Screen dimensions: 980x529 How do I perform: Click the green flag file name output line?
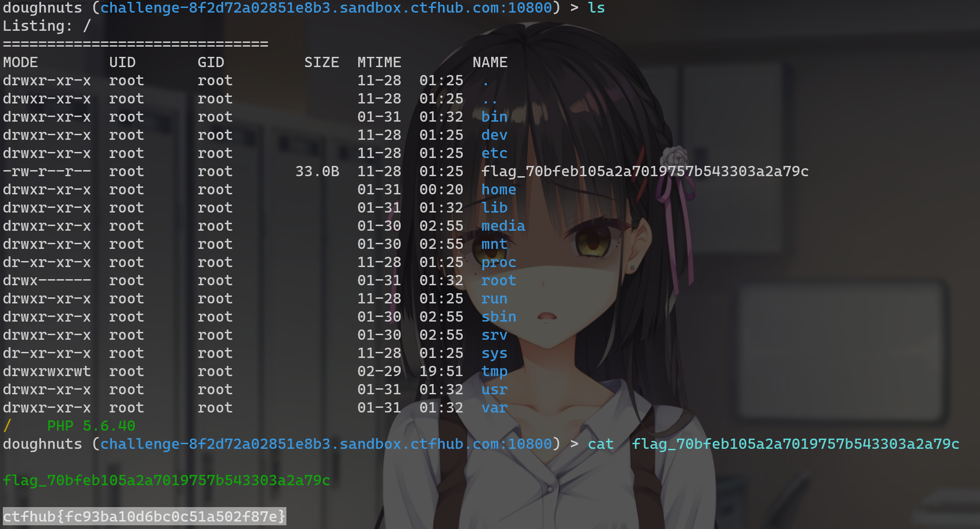167,481
